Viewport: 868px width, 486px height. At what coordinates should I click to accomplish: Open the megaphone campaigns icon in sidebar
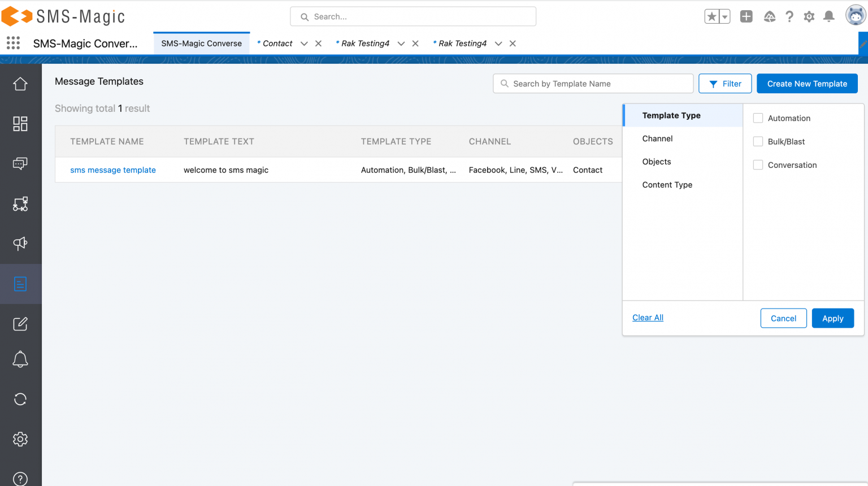tap(20, 244)
